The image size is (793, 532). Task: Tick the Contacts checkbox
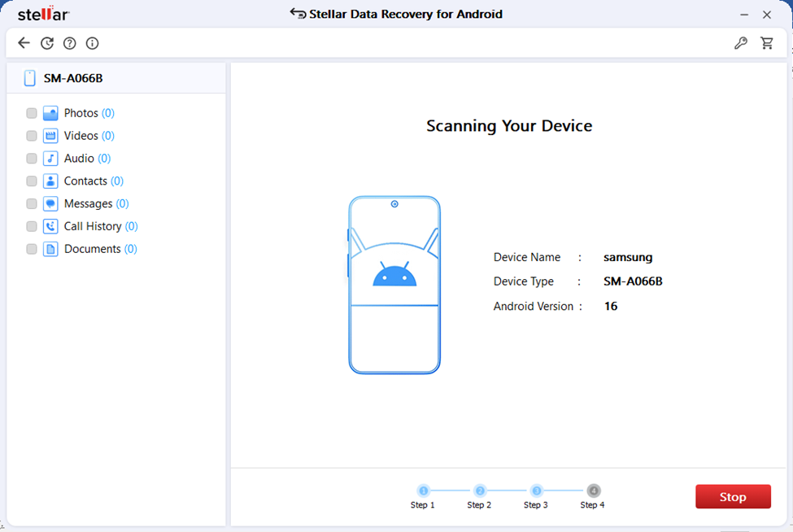tap(32, 181)
